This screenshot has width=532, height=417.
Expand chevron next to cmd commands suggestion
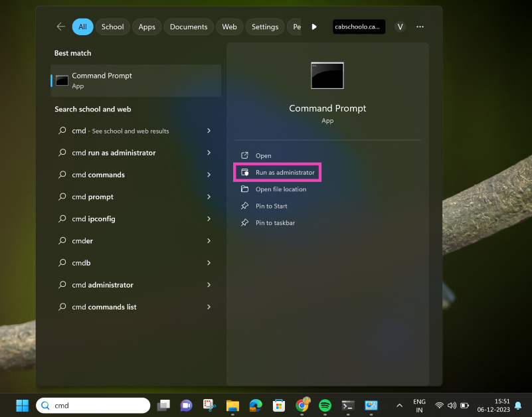(x=209, y=175)
